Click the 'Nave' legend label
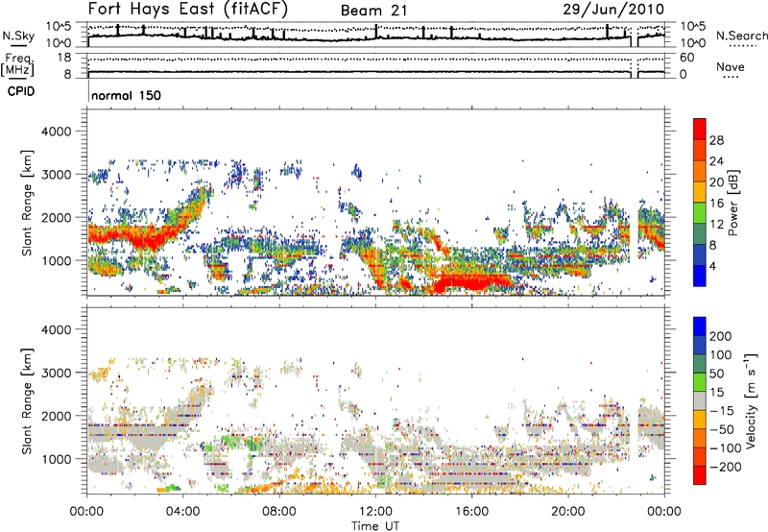 coord(731,67)
